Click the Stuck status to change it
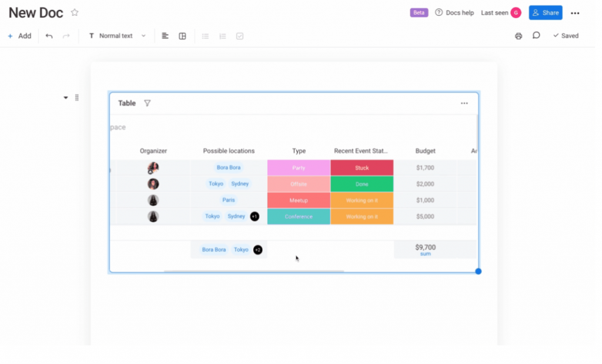This screenshot has width=602, height=364. [x=362, y=167]
